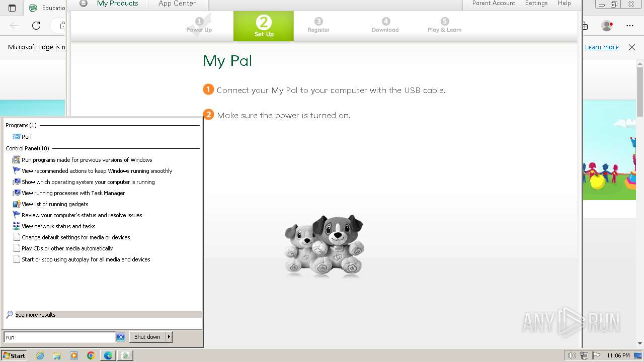Viewport: 644px width, 362px height.
Task: Open Internet Explorer from the taskbar
Action: (40, 355)
